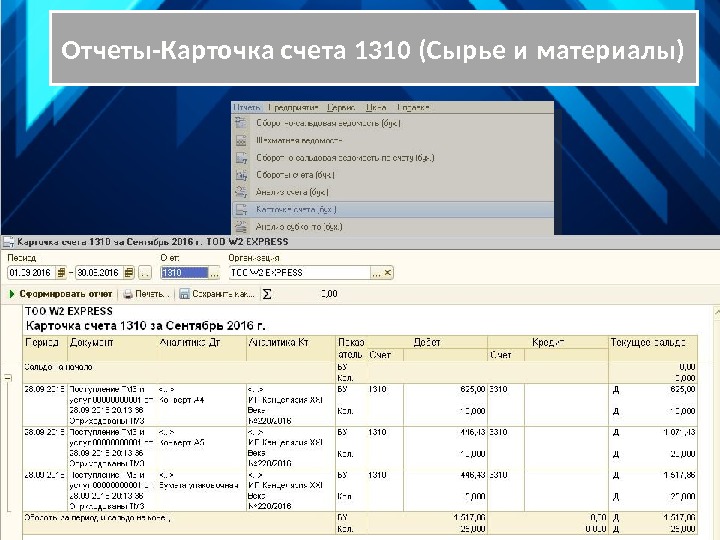Viewport: 720px width, 540px height.
Task: Focus the period start date field
Action: click(31, 273)
